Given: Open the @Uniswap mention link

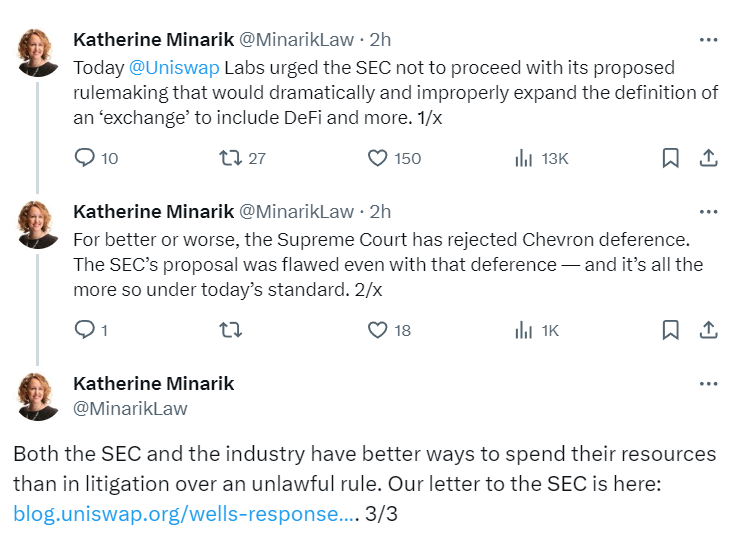Looking at the screenshot, I should click(174, 68).
